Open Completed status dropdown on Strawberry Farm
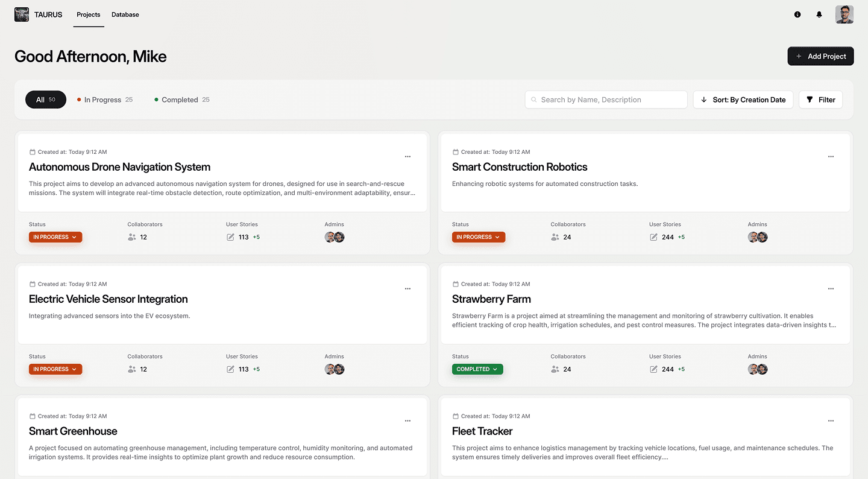This screenshot has width=868, height=479. [477, 369]
